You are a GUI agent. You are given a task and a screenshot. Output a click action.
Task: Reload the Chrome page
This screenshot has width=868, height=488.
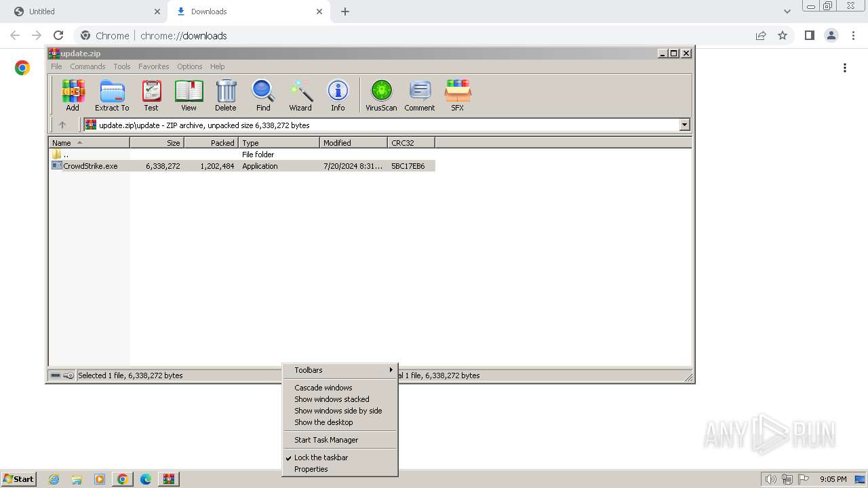[x=58, y=35]
